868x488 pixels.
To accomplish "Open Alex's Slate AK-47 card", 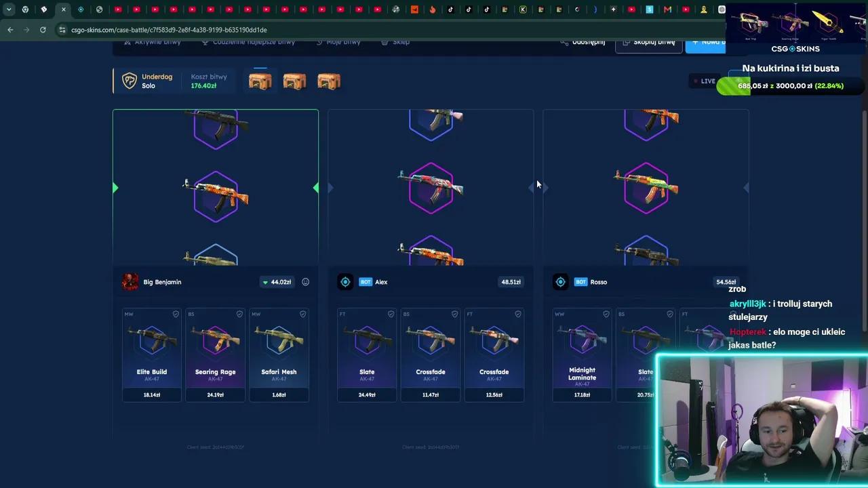I will pyautogui.click(x=367, y=355).
